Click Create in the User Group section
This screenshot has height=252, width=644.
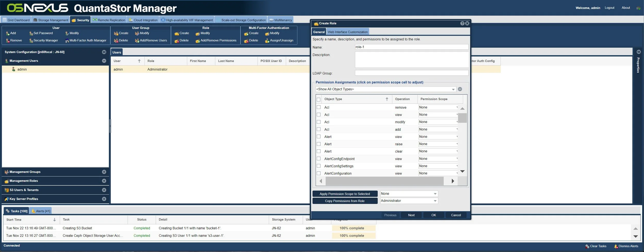121,33
